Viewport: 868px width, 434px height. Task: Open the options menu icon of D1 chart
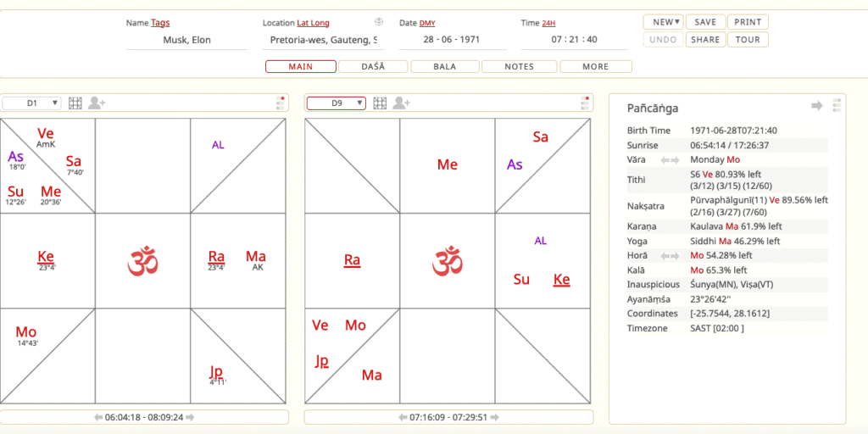[x=280, y=103]
